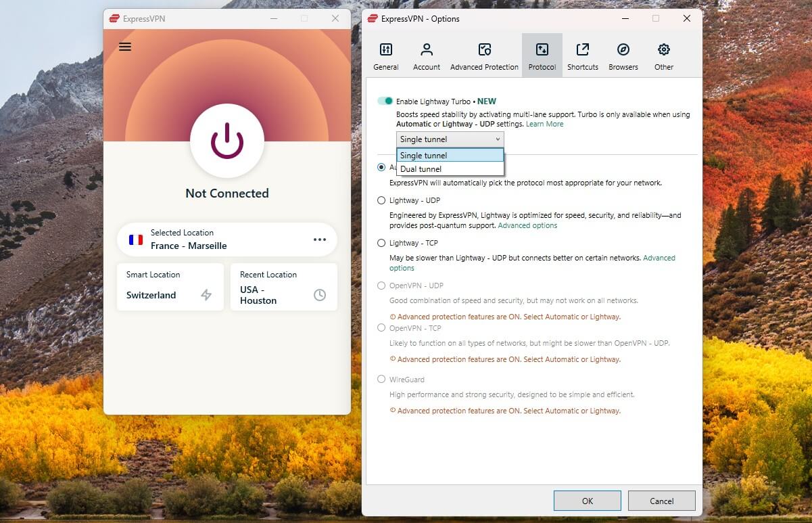Viewport: 812px width, 523px height.
Task: Click the power button to connect VPN
Action: pyautogui.click(x=227, y=141)
